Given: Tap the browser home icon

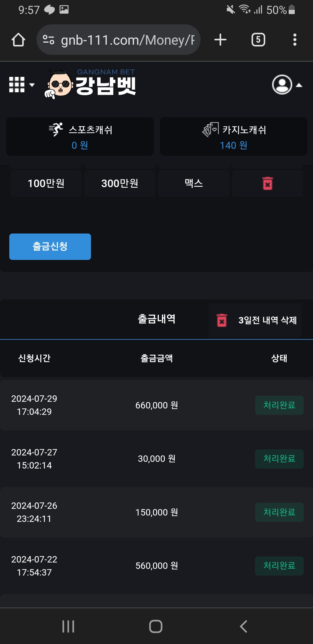Looking at the screenshot, I should pyautogui.click(x=18, y=40).
